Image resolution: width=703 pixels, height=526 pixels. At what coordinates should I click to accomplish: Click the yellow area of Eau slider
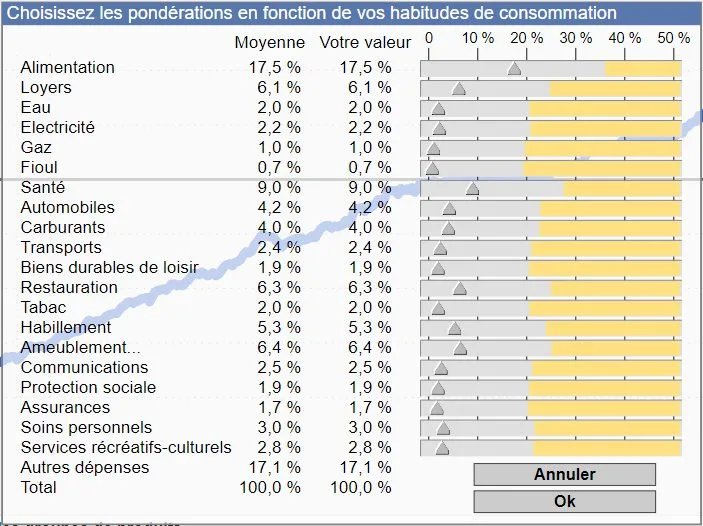click(605, 108)
